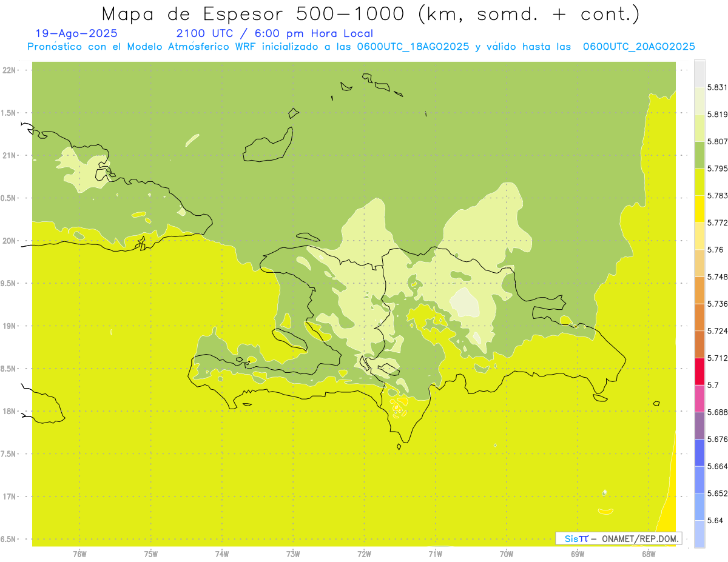
Task: Click the colorbar value 5.831
Action: pyautogui.click(x=716, y=87)
